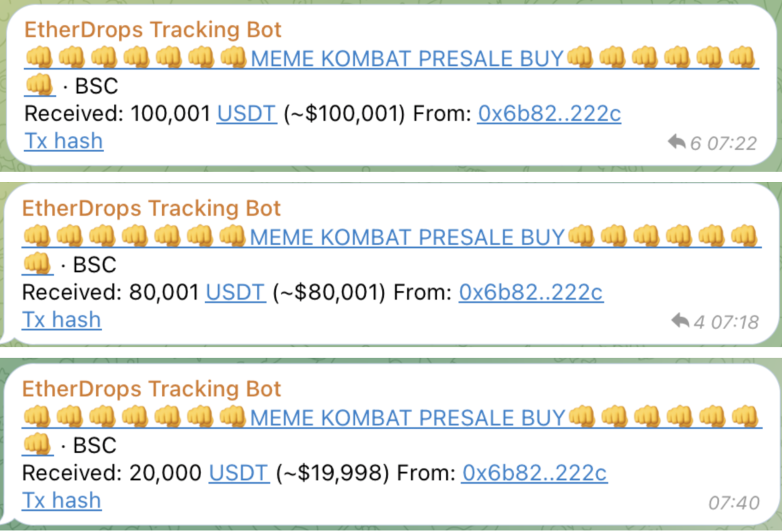782x532 pixels.
Task: Click the USDT link in the 80,001 message
Action: pos(236,292)
